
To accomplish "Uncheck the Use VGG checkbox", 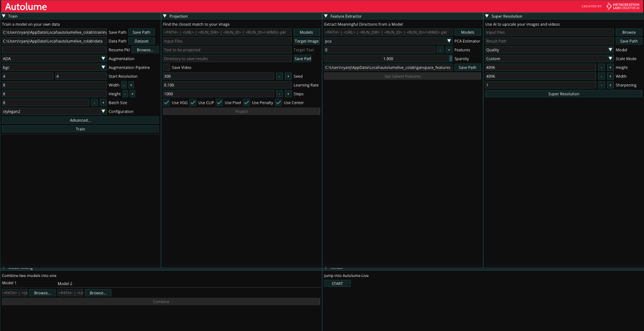I will point(167,102).
